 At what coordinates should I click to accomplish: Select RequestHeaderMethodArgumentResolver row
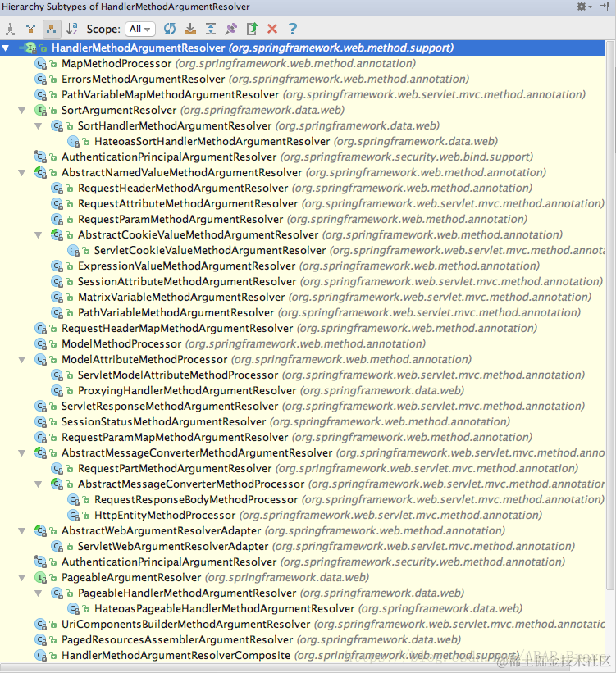click(303, 189)
